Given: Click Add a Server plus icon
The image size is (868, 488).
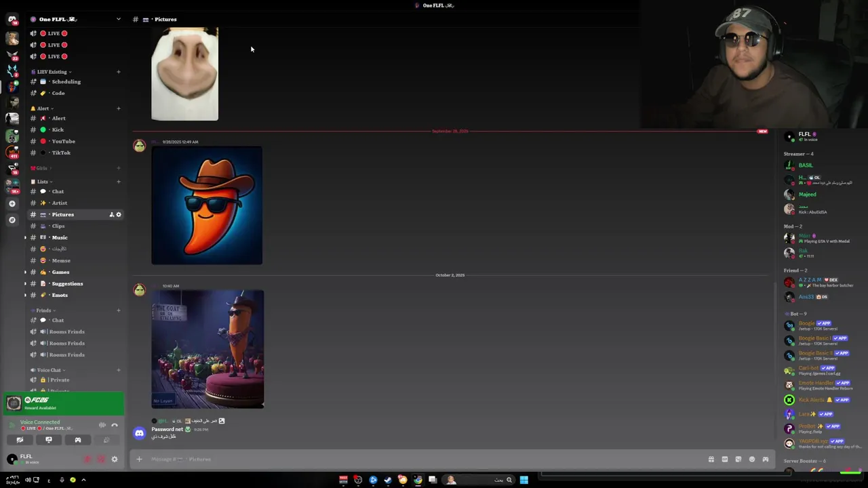Looking at the screenshot, I should (12, 203).
